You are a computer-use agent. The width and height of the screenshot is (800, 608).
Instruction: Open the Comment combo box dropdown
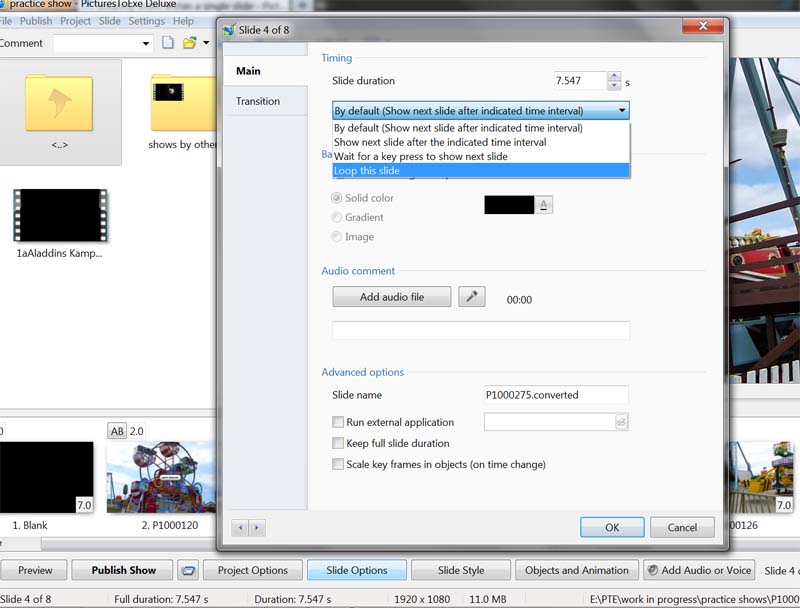point(146,43)
